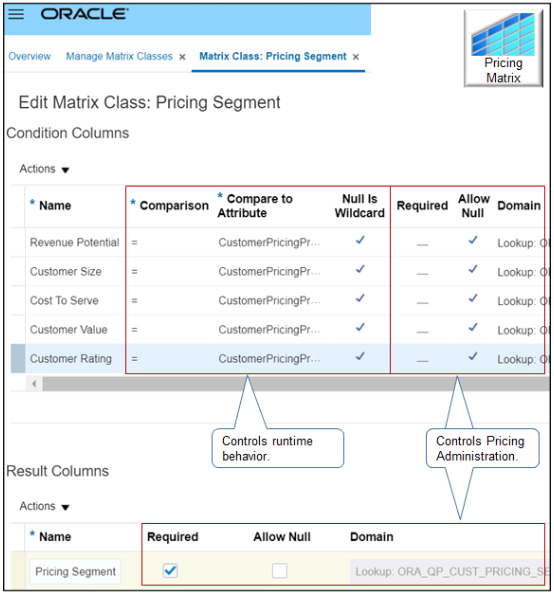
Task: Click the left arrow of horizontal scrollbar
Action: coord(34,384)
